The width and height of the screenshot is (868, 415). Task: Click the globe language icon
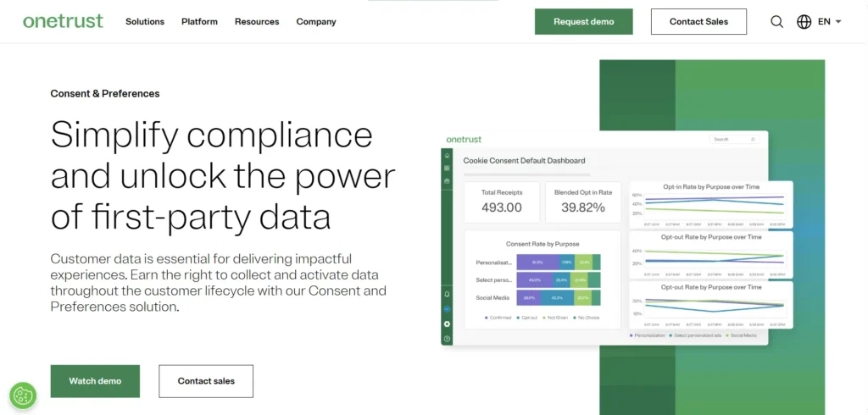(x=804, y=21)
